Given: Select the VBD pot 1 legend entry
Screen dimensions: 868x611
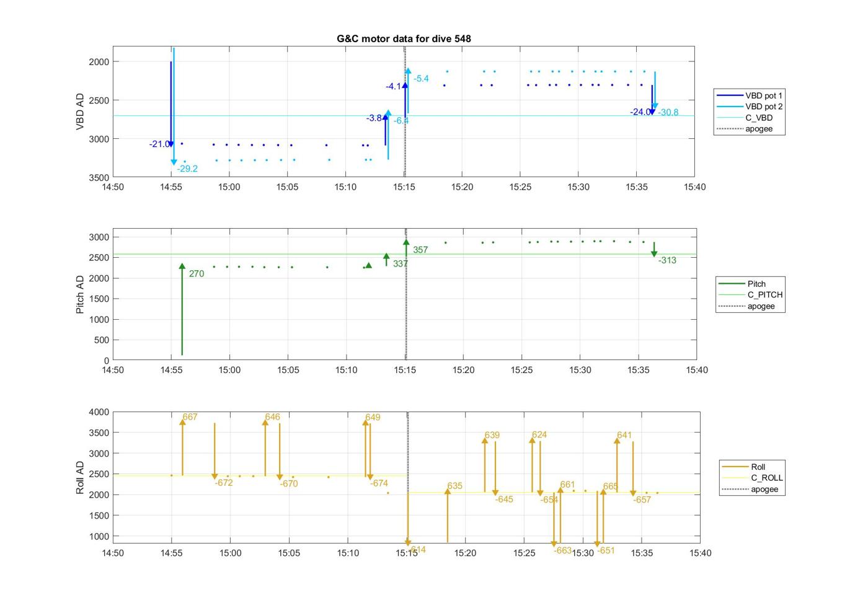Looking at the screenshot, I should tap(749, 95).
